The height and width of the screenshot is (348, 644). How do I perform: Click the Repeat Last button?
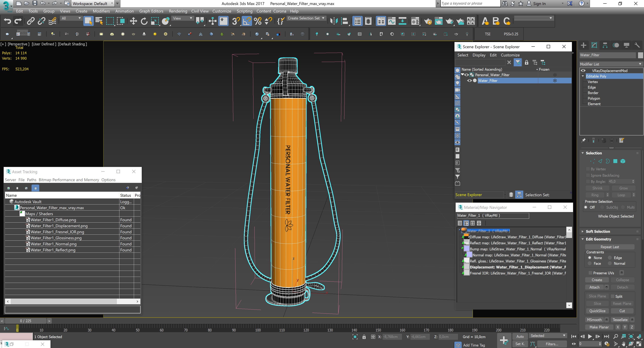click(609, 247)
